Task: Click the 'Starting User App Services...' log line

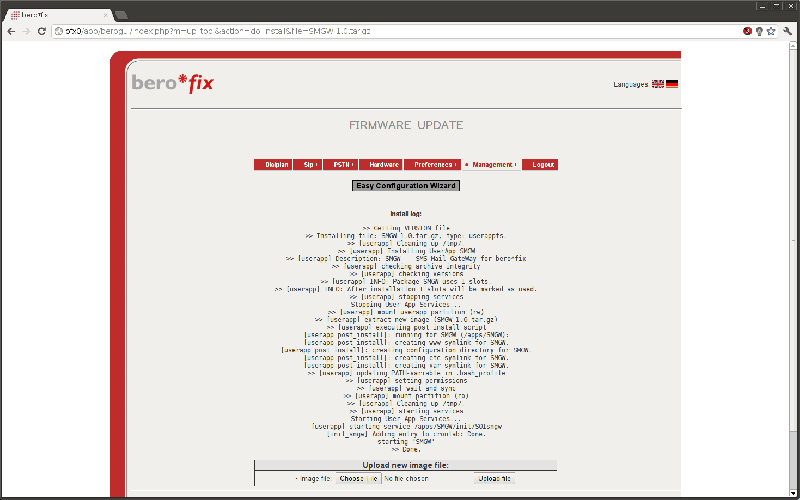Action: (406, 419)
